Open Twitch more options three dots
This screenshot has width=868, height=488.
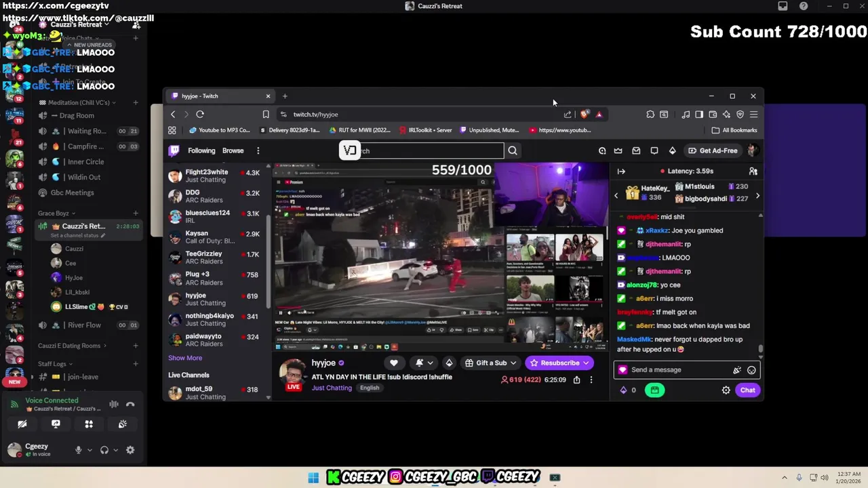pos(258,150)
